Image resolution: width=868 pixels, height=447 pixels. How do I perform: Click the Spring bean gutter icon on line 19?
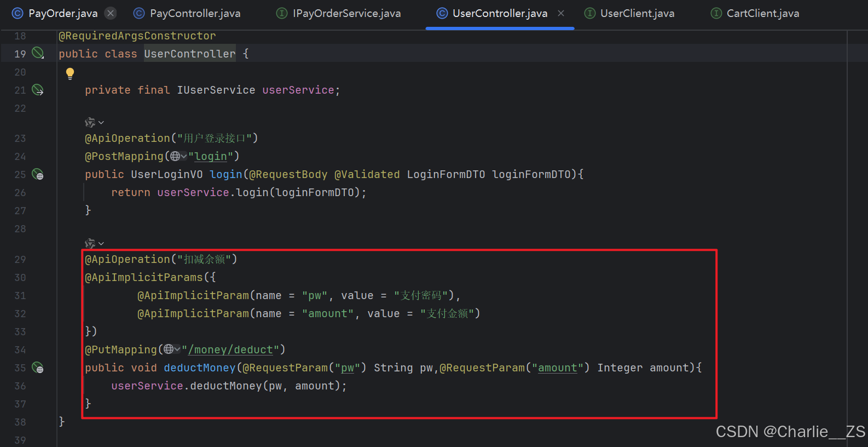pos(38,53)
